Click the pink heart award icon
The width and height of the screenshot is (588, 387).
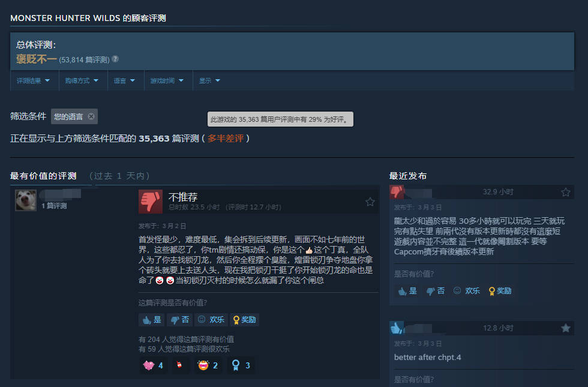[149, 365]
